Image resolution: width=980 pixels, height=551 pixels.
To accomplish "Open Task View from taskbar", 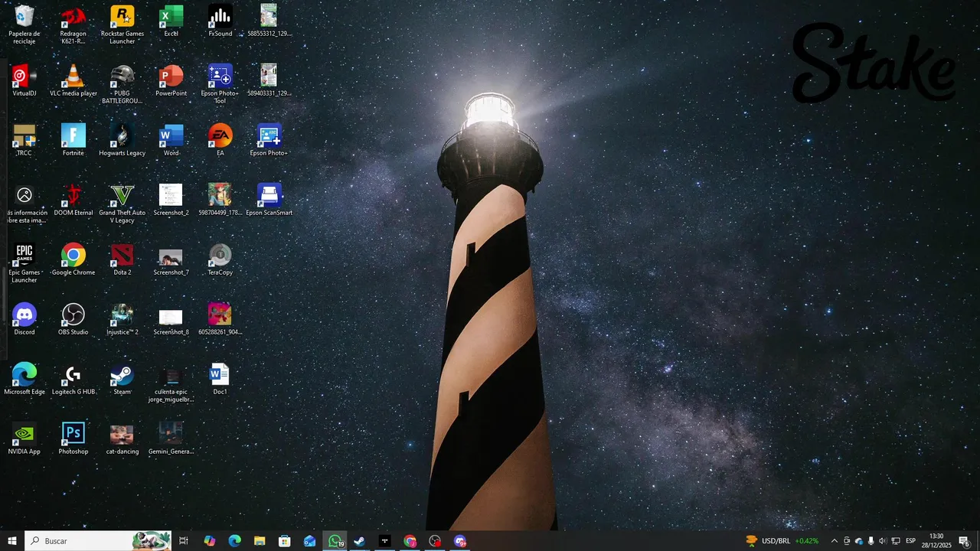I will coord(184,541).
